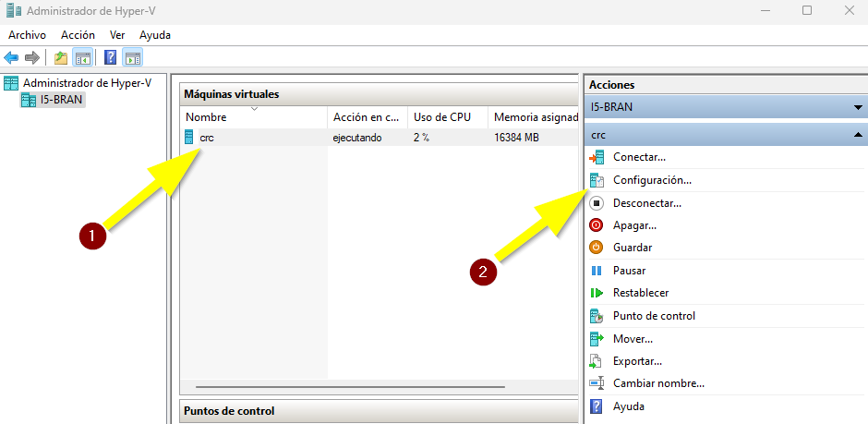Collapse the crc actions section
868x424 pixels.
(858, 135)
